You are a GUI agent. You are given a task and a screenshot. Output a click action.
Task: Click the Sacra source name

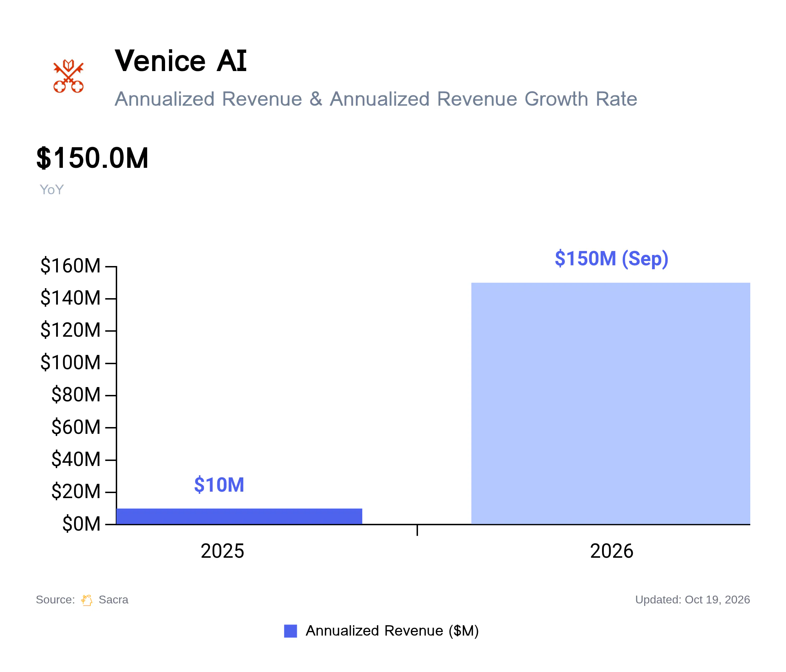(x=113, y=600)
